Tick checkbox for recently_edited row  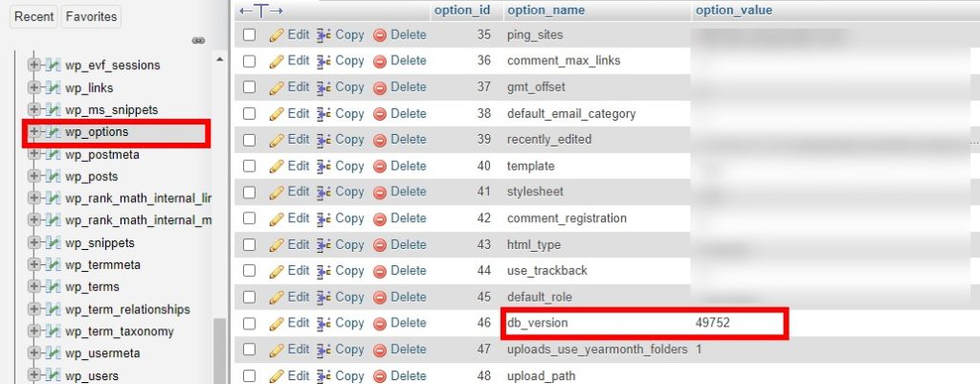pyautogui.click(x=250, y=140)
